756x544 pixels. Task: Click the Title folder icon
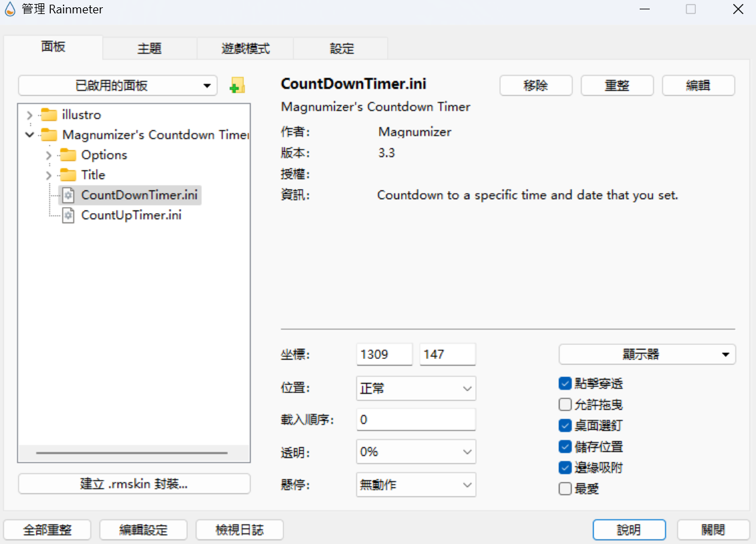[x=68, y=175]
